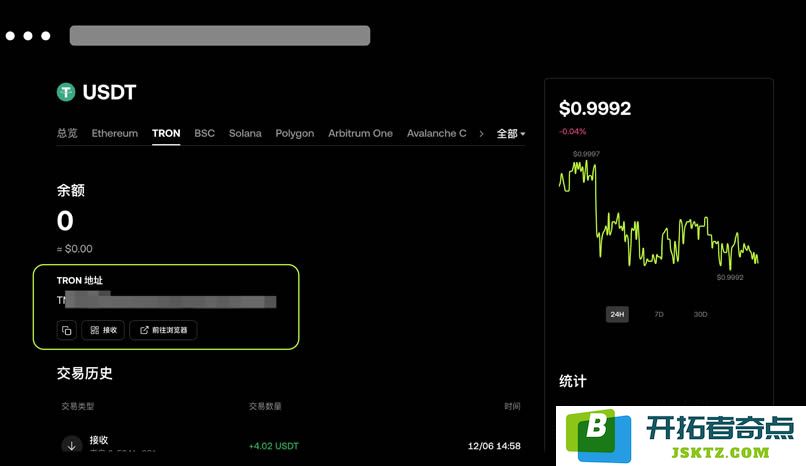This screenshot has height=466, width=806.
Task: Click the -0.04% price change label
Action: (x=573, y=132)
